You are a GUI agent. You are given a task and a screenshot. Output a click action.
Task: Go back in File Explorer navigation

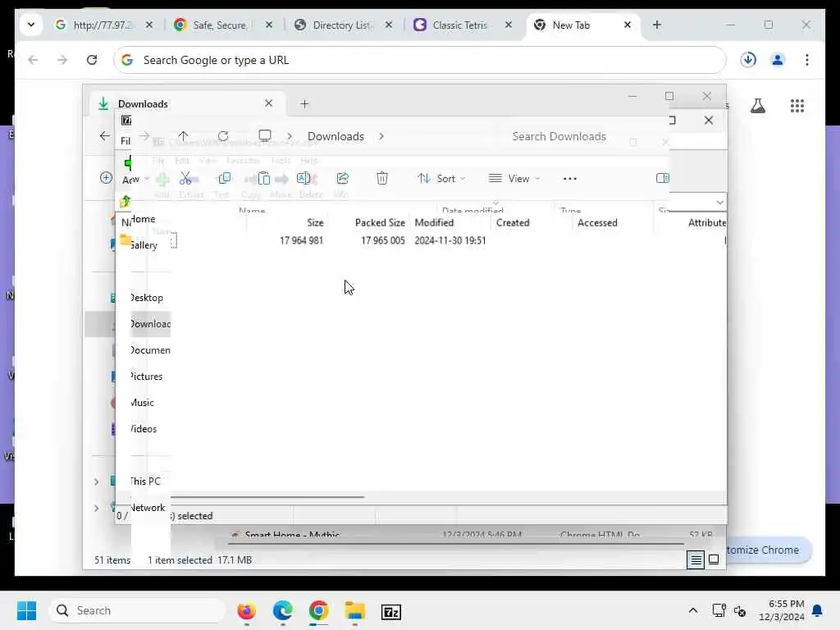tap(104, 136)
